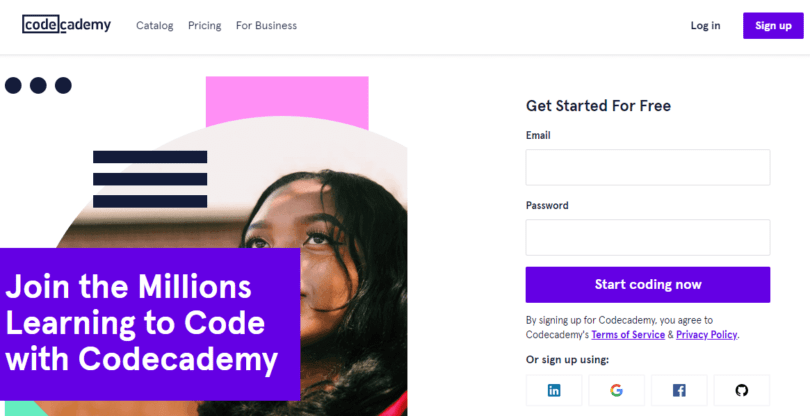Image resolution: width=810 pixels, height=416 pixels.
Task: Choose Facebook sign-up icon
Action: tap(679, 390)
